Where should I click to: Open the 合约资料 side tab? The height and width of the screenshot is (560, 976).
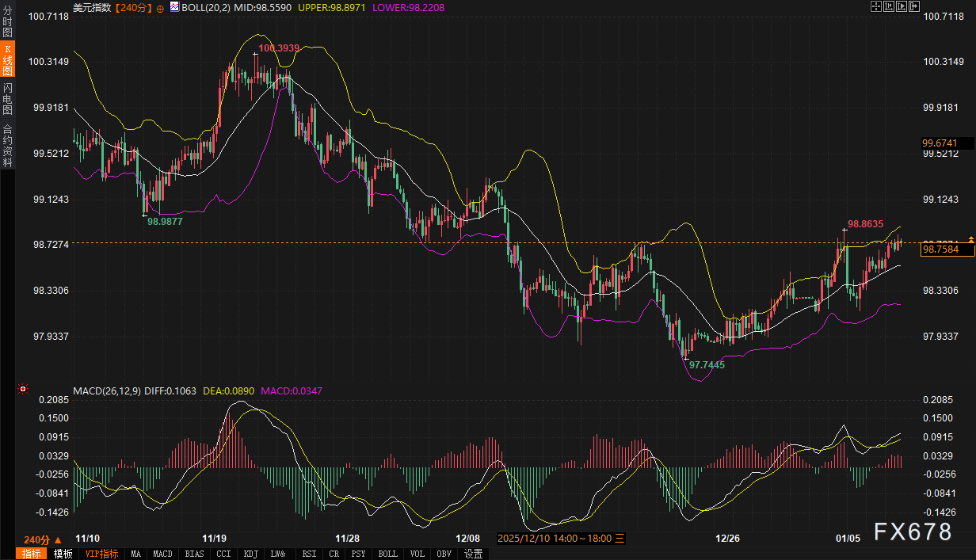point(7,146)
